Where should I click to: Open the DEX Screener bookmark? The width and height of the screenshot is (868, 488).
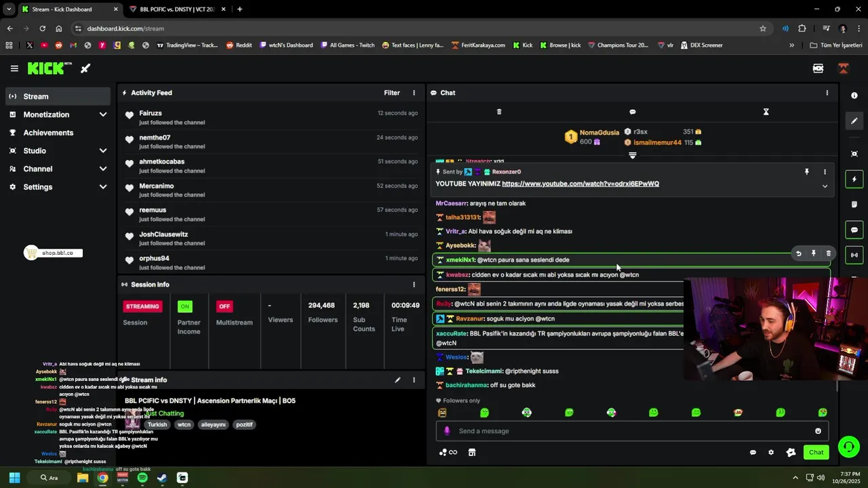702,45
